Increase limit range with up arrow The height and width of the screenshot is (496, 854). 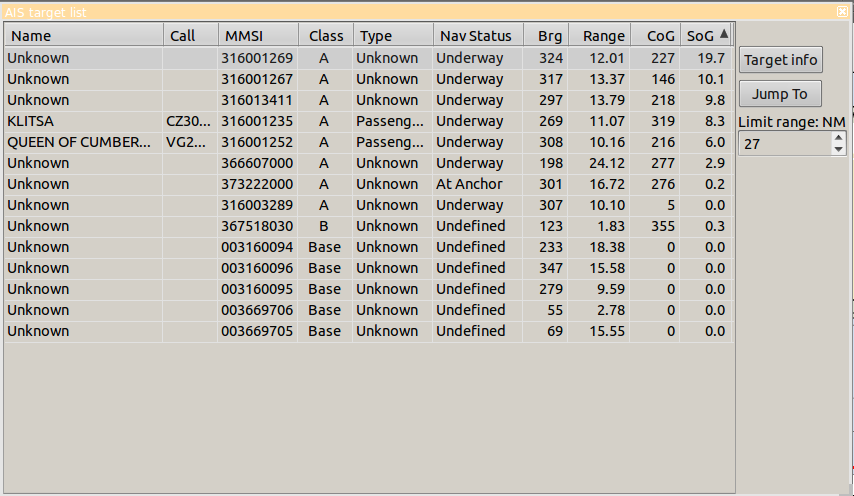click(x=838, y=139)
